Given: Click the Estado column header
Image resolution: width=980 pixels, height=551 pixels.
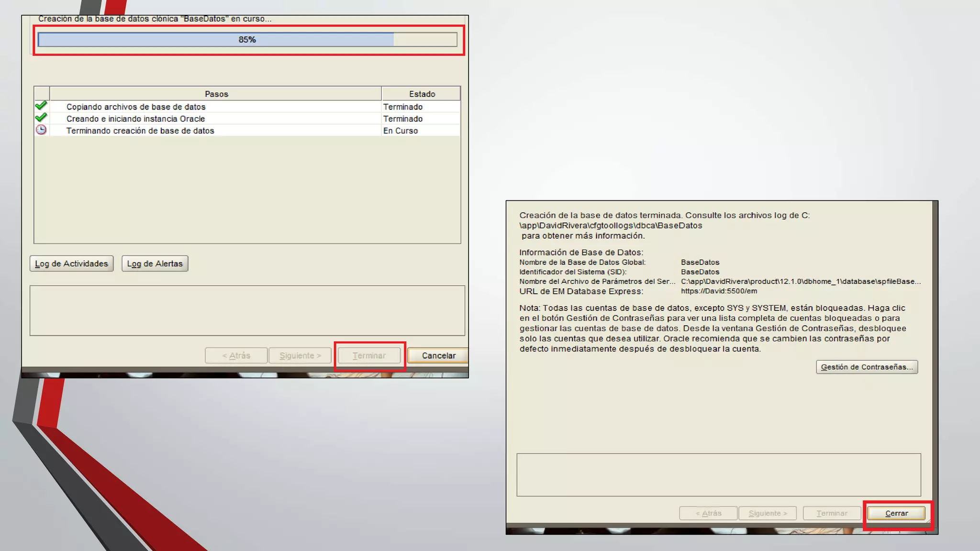Looking at the screenshot, I should coord(422,94).
